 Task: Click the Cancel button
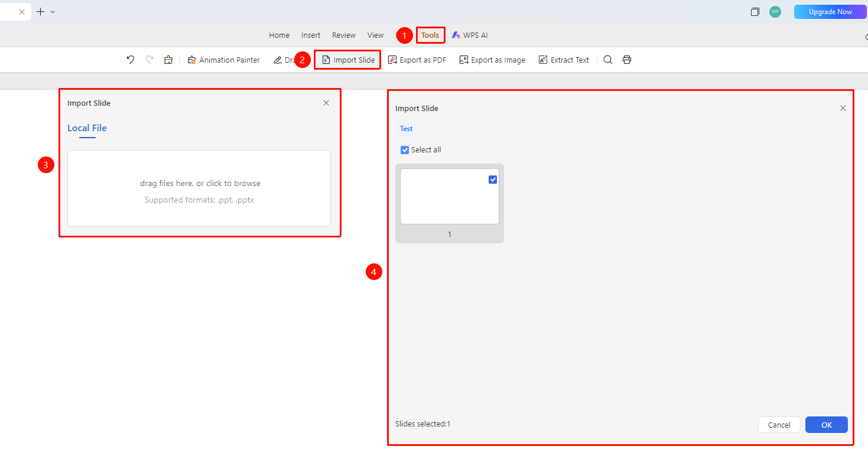pos(779,425)
